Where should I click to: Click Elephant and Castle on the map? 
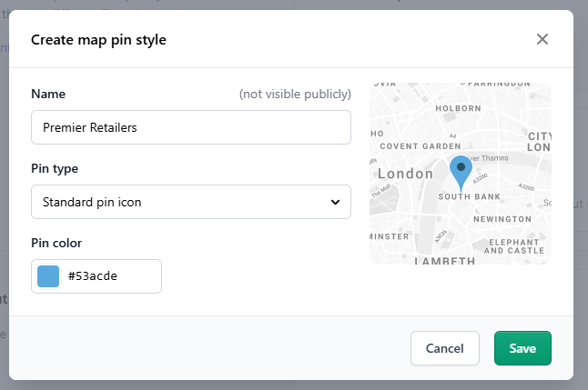pos(513,246)
